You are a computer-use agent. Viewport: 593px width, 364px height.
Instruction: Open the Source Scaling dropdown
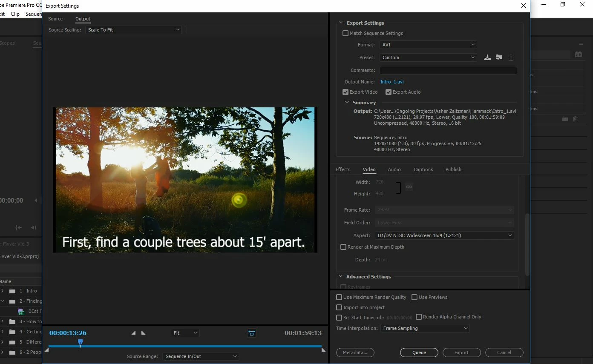click(x=133, y=30)
